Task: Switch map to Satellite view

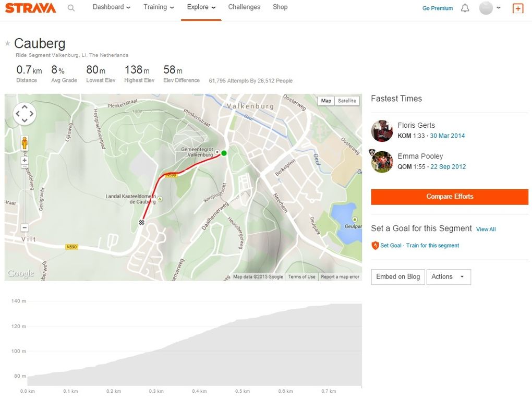Action: [347, 101]
